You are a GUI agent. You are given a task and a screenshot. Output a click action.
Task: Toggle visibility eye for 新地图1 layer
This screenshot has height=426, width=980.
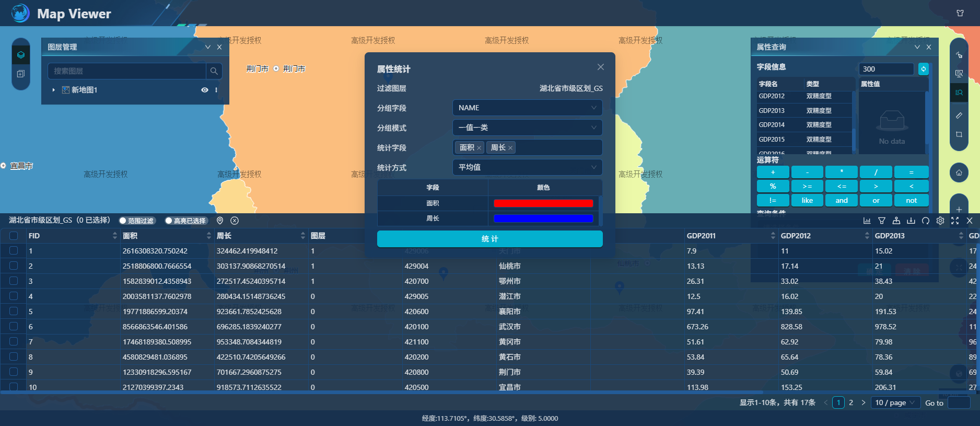point(205,90)
